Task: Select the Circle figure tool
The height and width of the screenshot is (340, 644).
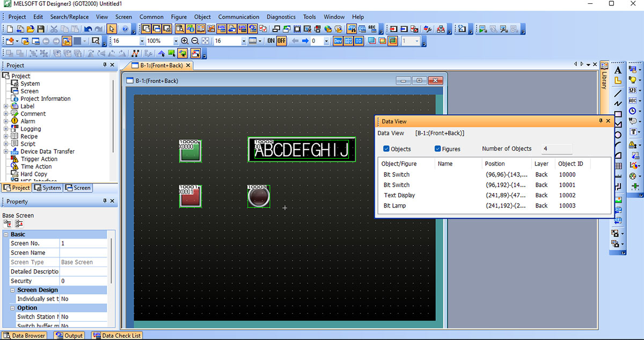Action: [x=618, y=135]
